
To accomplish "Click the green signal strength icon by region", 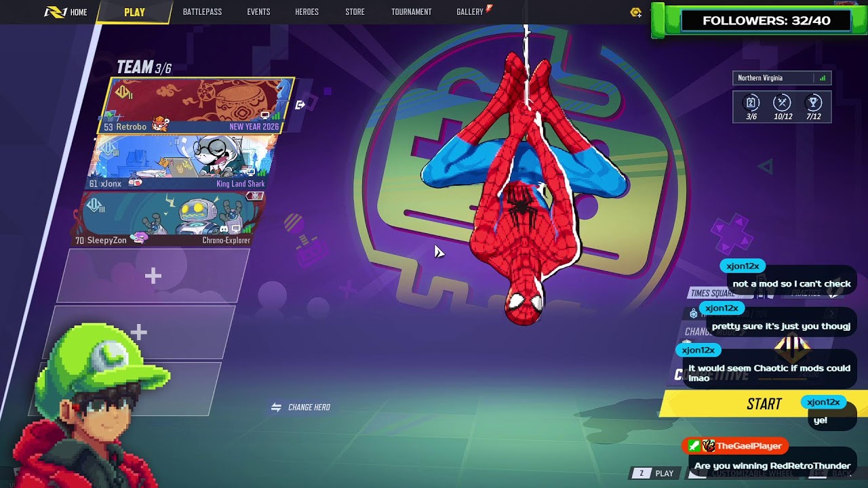I will click(823, 78).
